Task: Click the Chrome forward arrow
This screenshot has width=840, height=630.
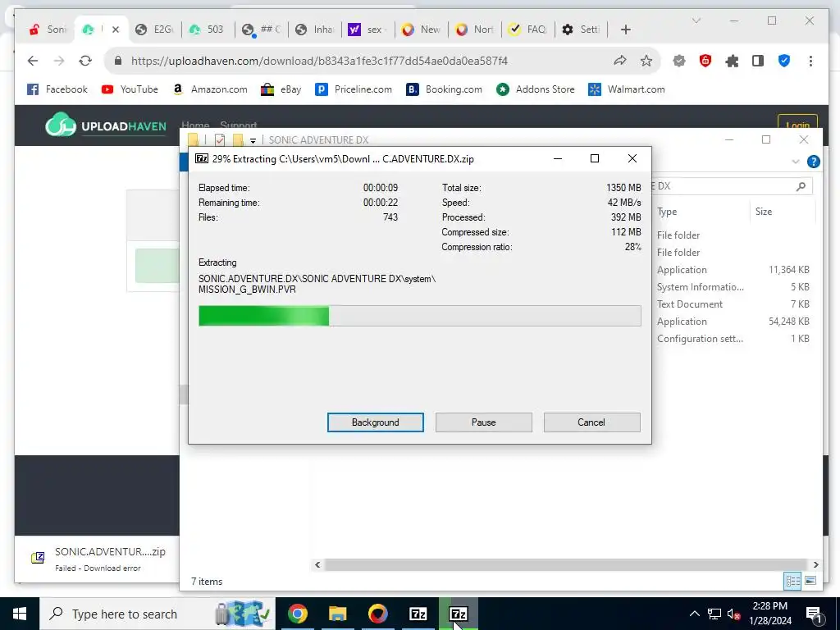Action: (x=59, y=61)
